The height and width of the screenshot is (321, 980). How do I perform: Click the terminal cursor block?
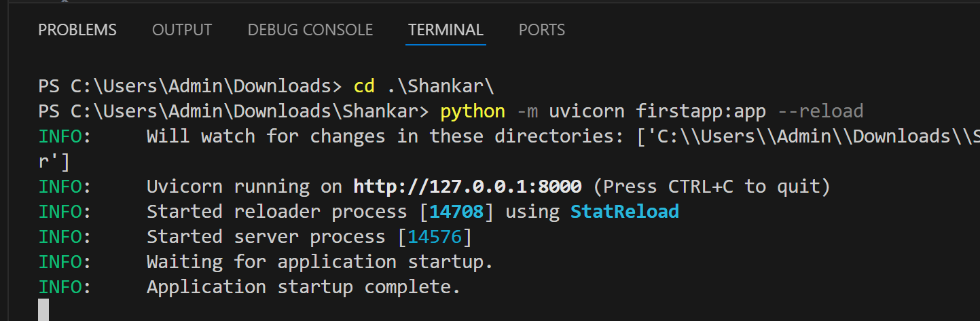[43, 310]
